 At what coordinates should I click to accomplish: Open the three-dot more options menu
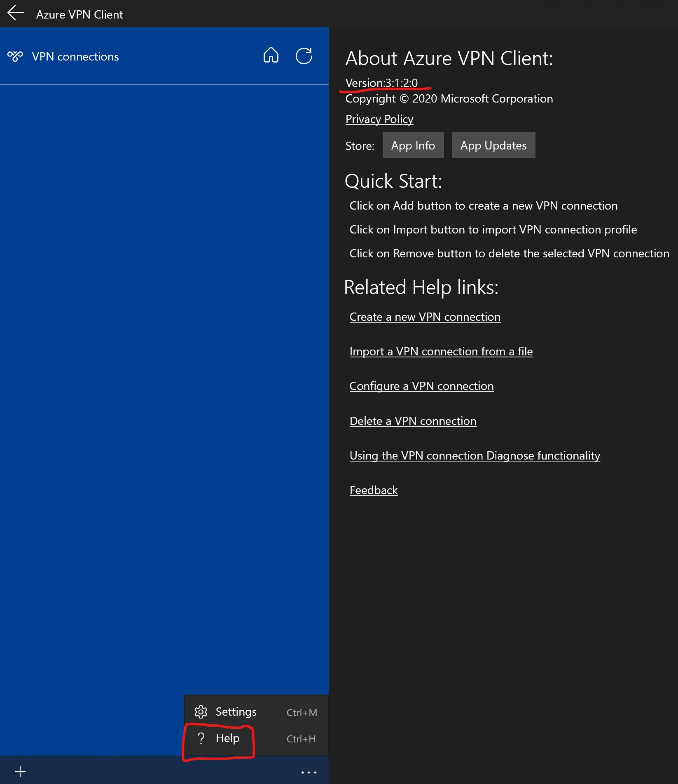click(309, 772)
